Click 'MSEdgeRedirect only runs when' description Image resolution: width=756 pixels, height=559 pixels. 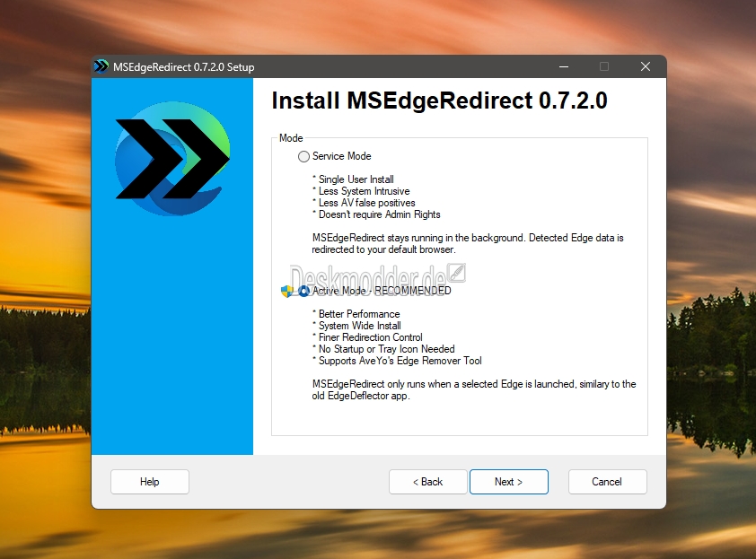point(474,389)
